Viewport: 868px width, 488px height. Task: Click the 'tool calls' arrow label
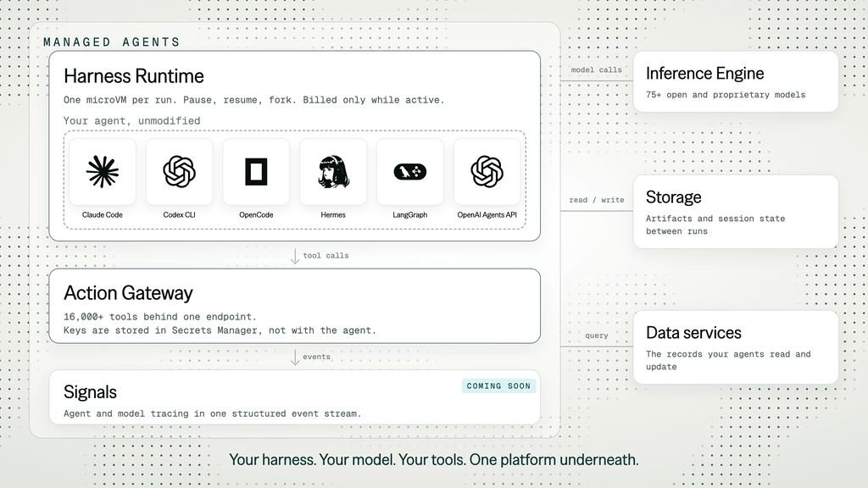pyautogui.click(x=325, y=256)
